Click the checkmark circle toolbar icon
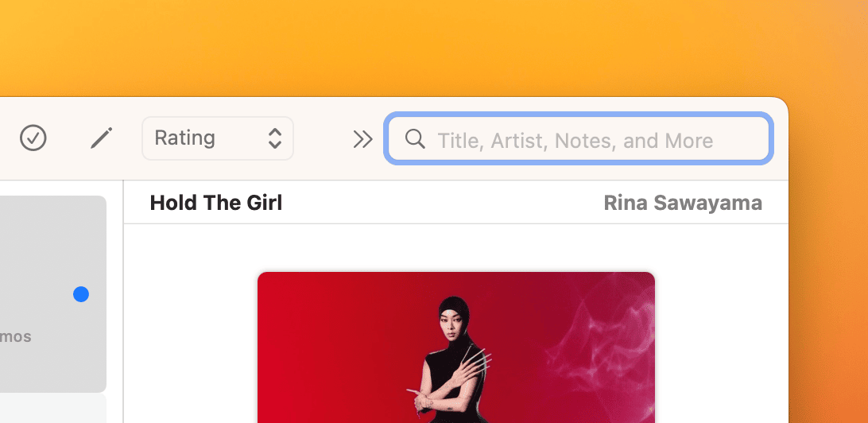The width and height of the screenshot is (868, 423). [x=33, y=138]
